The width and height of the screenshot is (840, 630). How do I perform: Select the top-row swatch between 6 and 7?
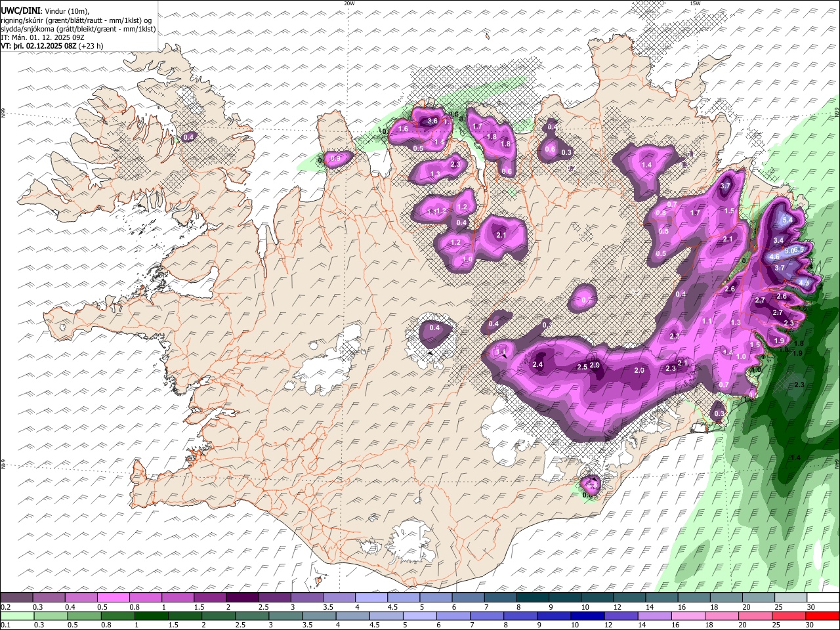468,598
